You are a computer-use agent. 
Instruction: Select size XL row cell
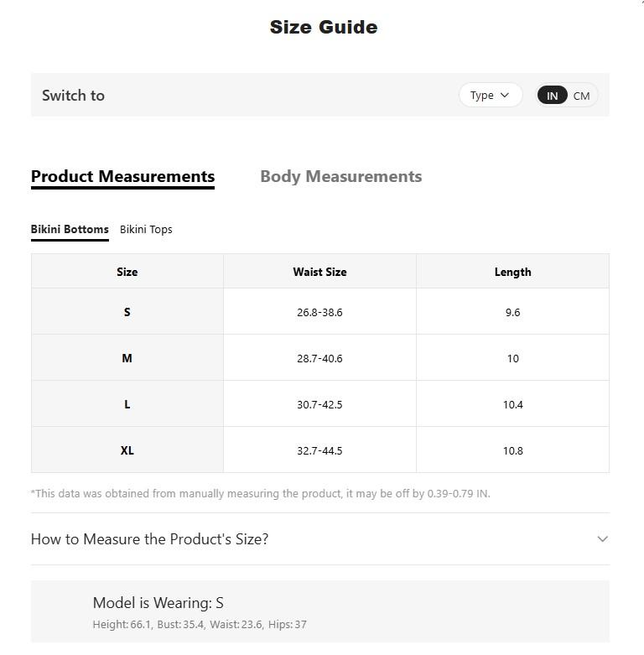pyautogui.click(x=127, y=450)
